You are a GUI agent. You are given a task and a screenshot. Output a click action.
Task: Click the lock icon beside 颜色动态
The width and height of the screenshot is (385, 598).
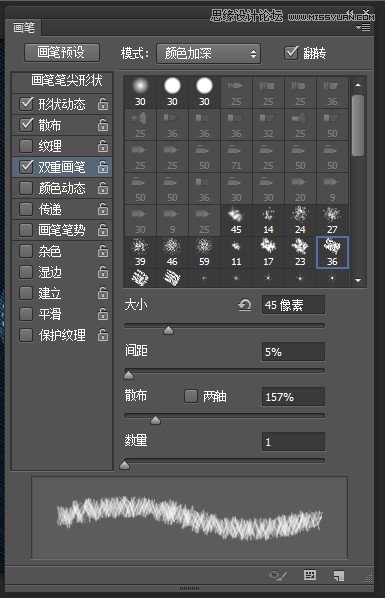[x=103, y=188]
